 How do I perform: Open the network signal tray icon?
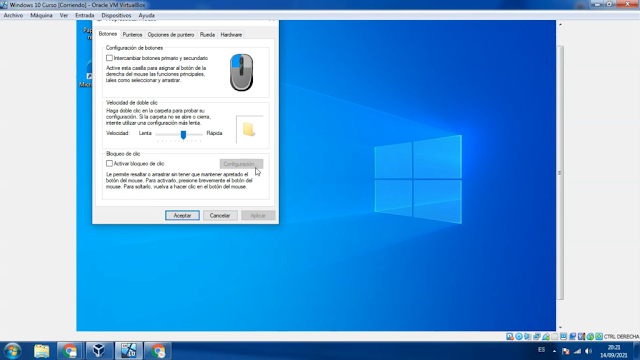(x=577, y=351)
